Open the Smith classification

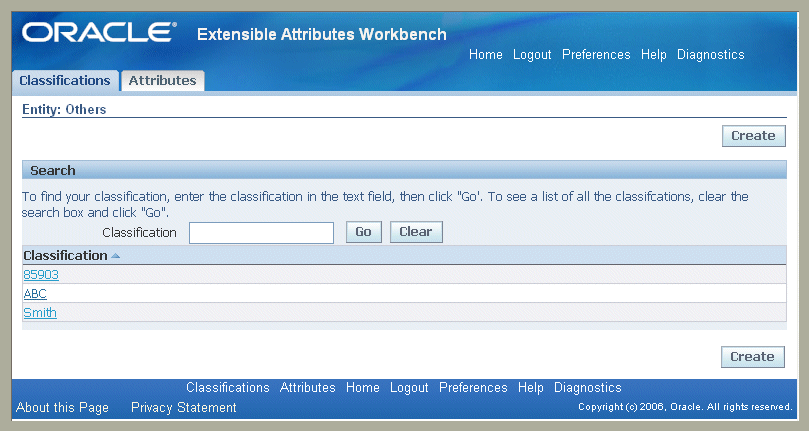tap(40, 313)
